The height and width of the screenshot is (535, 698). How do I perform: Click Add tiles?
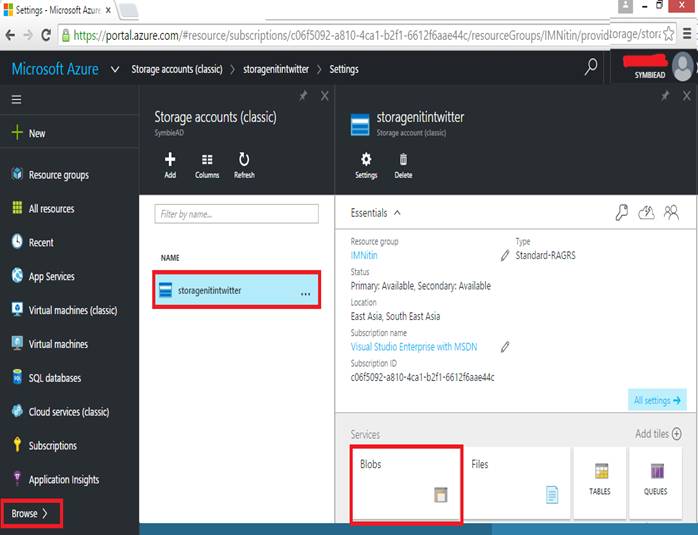coord(658,434)
